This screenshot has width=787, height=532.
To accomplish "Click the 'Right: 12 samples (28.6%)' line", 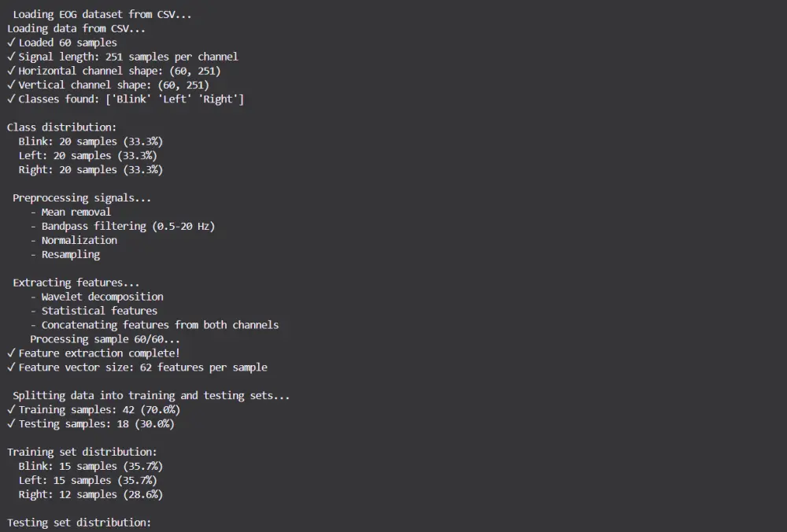I will (91, 495).
